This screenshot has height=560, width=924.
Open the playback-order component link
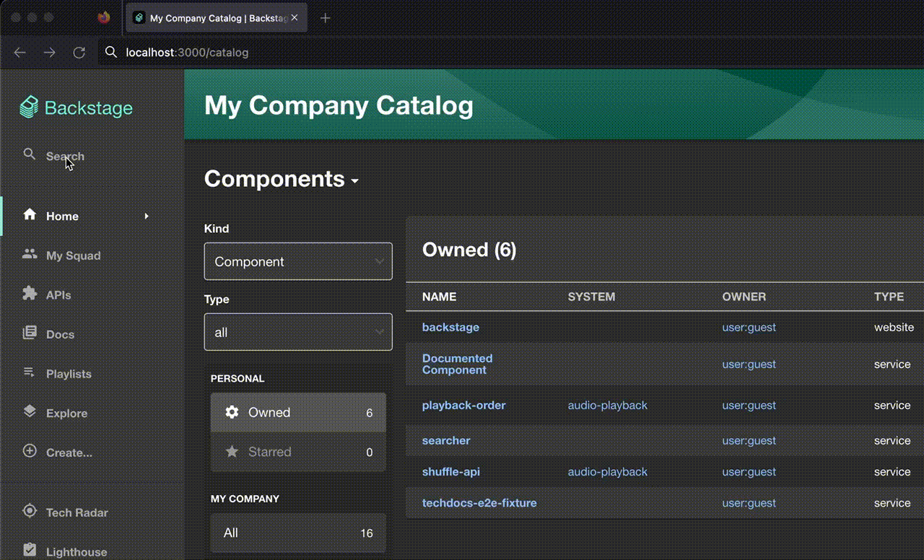tap(463, 406)
